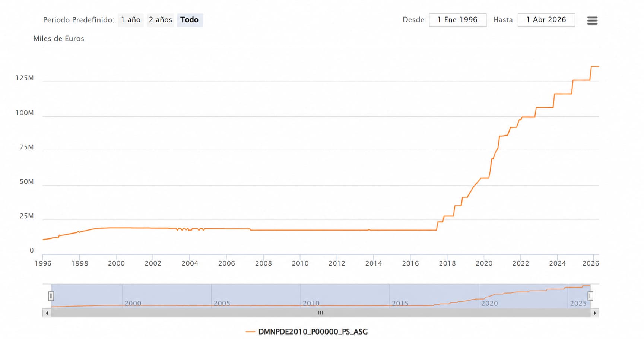Viewport: 644px width, 339px height.
Task: Open the chart hamburger context menu
Action: click(592, 20)
